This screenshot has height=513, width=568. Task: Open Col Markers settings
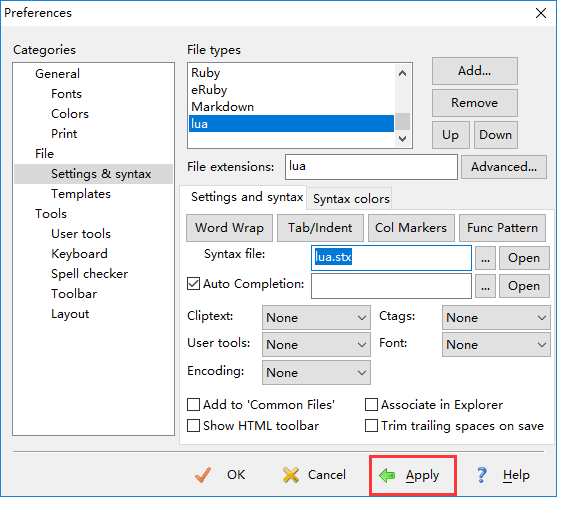411,228
